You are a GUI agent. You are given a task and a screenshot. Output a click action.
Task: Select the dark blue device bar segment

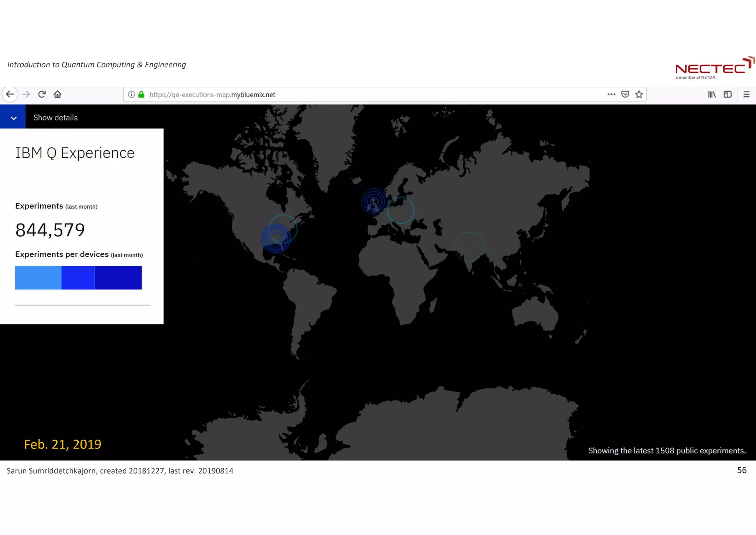(x=118, y=277)
